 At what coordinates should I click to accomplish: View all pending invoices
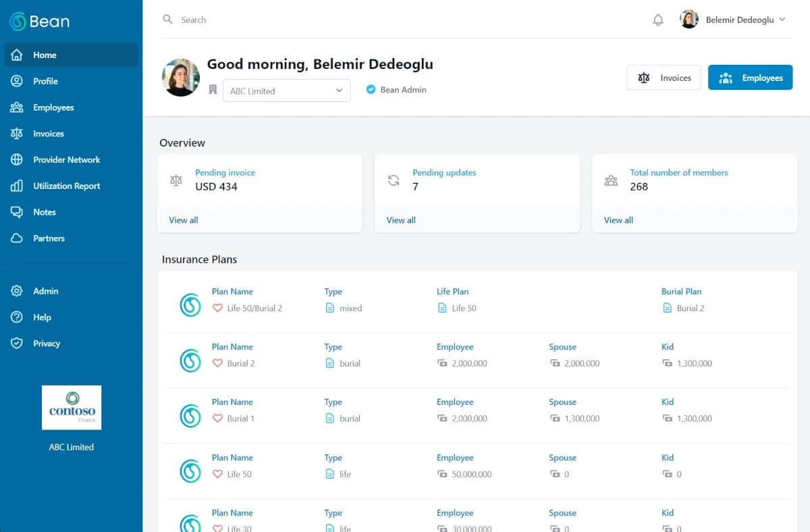(x=184, y=220)
